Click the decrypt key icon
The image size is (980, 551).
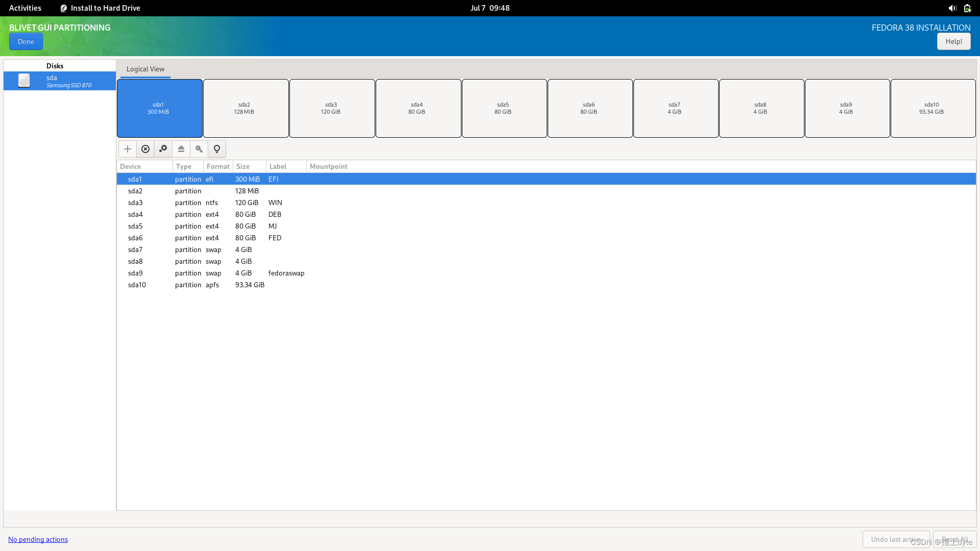tap(199, 149)
